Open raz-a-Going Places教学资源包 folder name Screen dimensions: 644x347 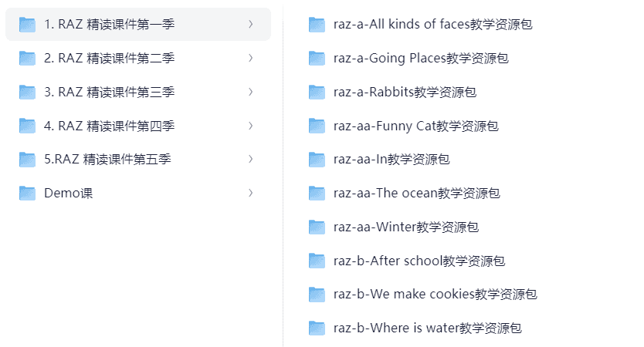coord(421,58)
